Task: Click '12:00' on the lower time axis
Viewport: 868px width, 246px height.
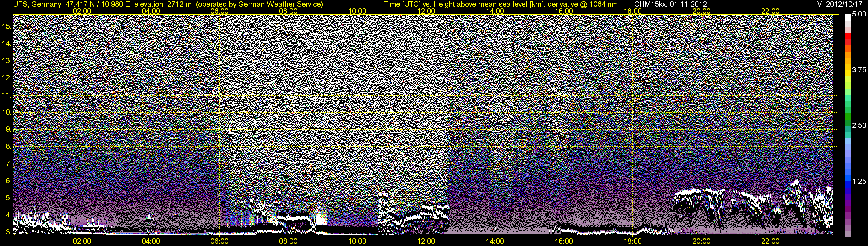Action: pos(426,241)
